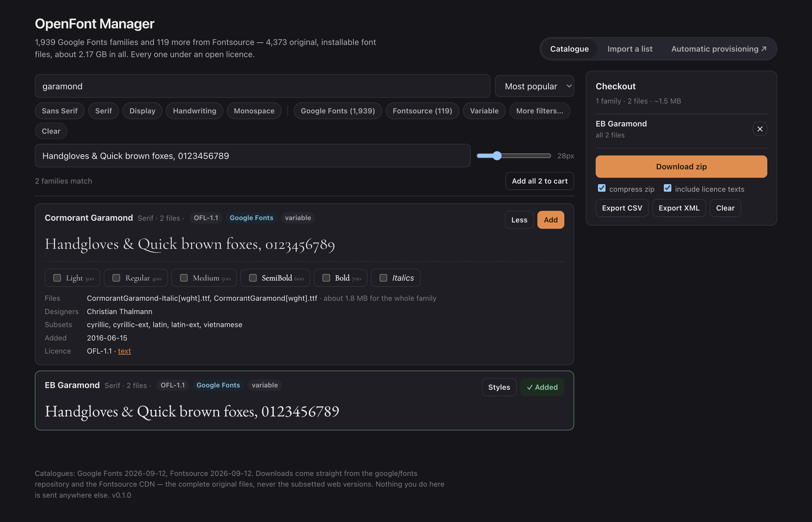Export the cart as XML

(679, 208)
